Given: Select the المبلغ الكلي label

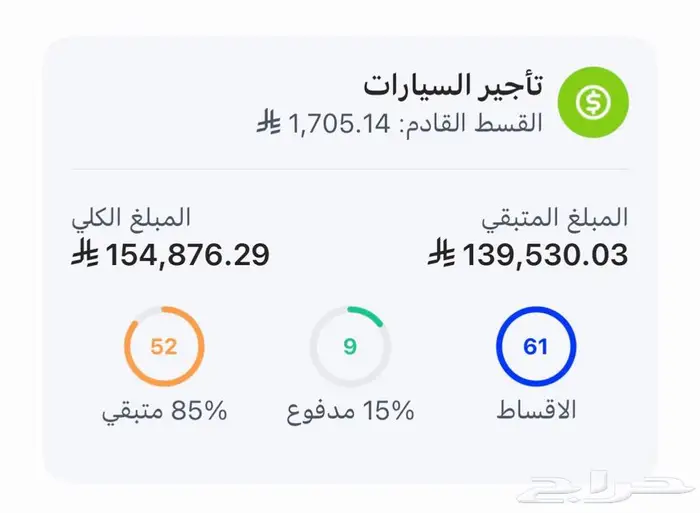Looking at the screenshot, I should [x=131, y=217].
